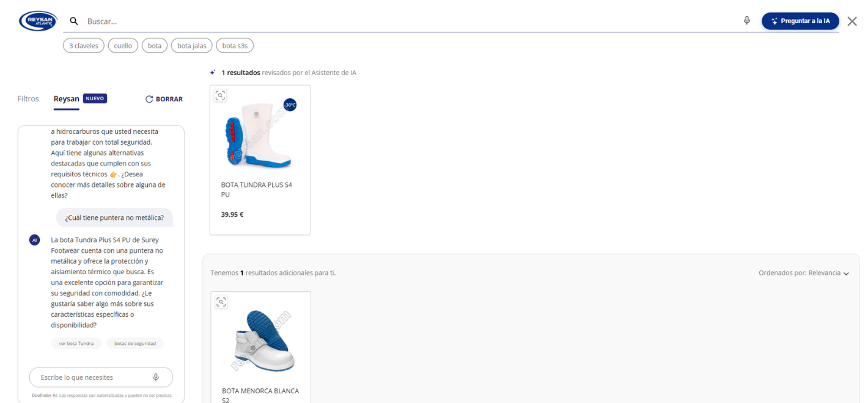Viewport: 868px width, 403px height.
Task: Select the 'bota jalas' suggestion chip
Action: (192, 46)
